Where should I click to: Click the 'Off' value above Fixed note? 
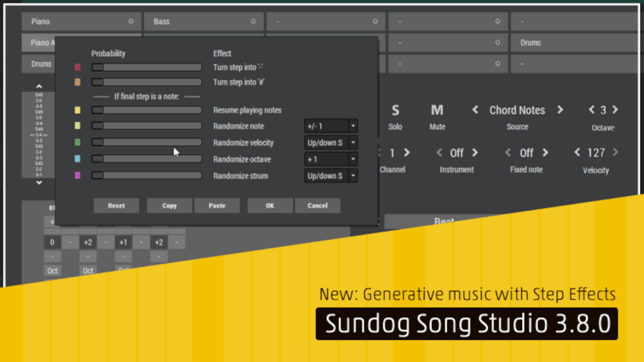pyautogui.click(x=526, y=153)
